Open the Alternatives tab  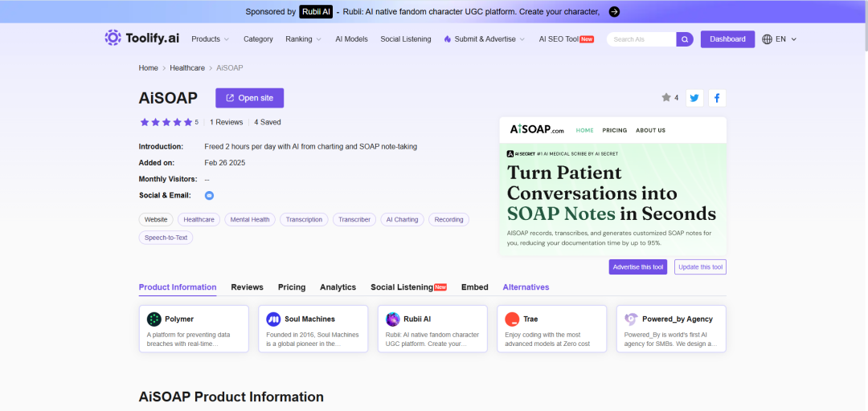[526, 287]
